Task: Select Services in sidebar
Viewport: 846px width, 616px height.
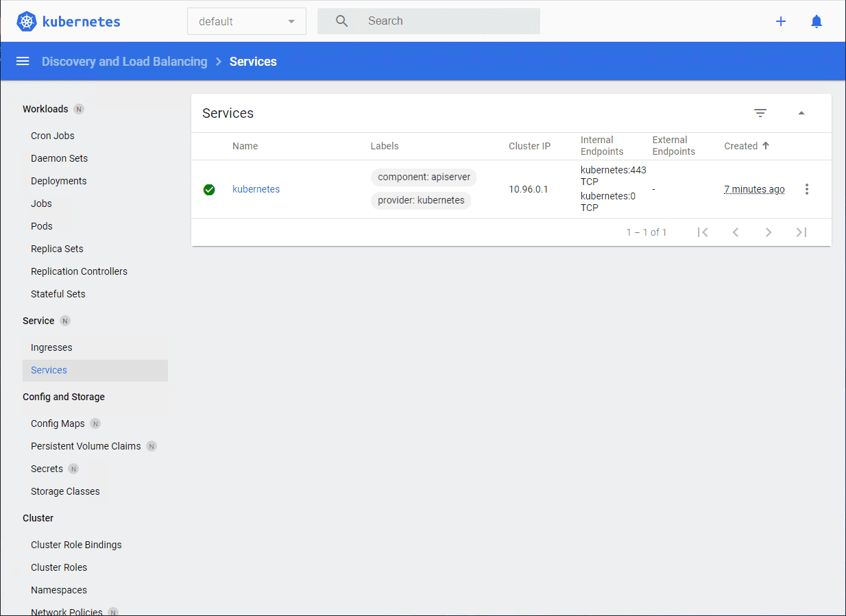Action: point(95,370)
